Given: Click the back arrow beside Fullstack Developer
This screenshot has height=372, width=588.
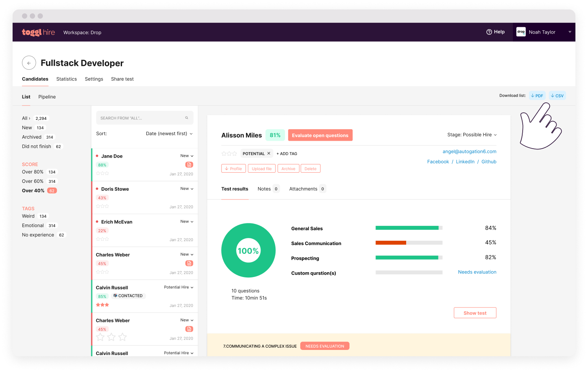Looking at the screenshot, I should pyautogui.click(x=29, y=63).
